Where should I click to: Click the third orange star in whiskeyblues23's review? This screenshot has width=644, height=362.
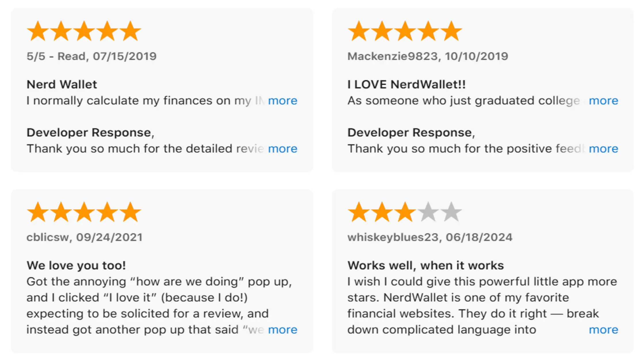click(405, 212)
